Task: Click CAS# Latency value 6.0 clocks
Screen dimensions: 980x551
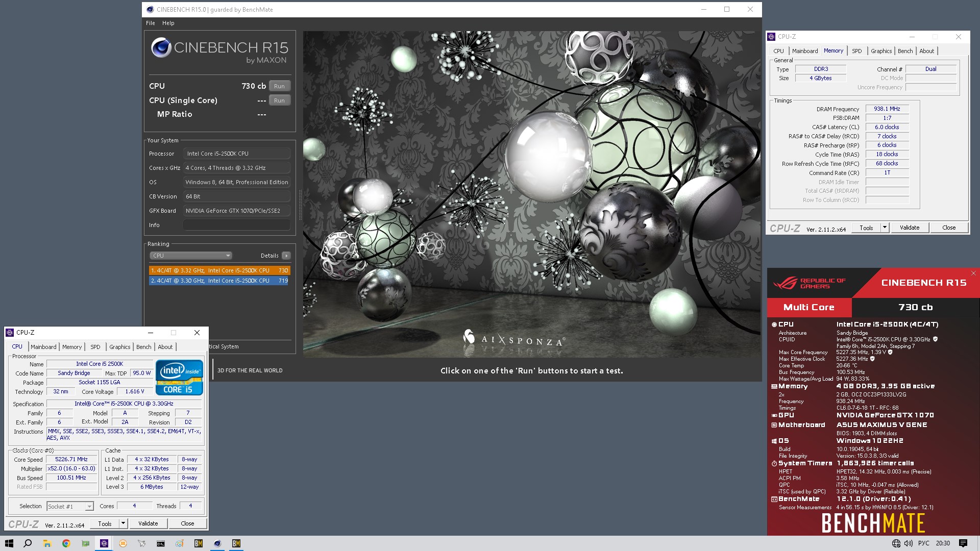Action: tap(887, 127)
